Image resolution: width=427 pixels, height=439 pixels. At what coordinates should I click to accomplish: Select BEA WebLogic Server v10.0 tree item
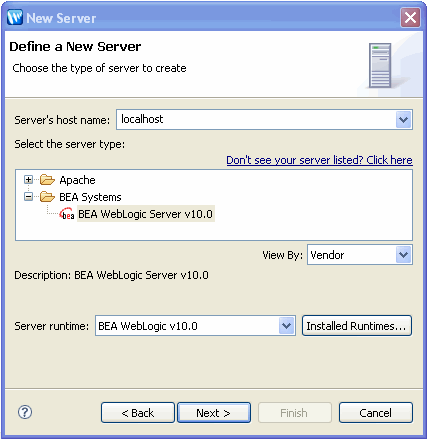pyautogui.click(x=145, y=214)
